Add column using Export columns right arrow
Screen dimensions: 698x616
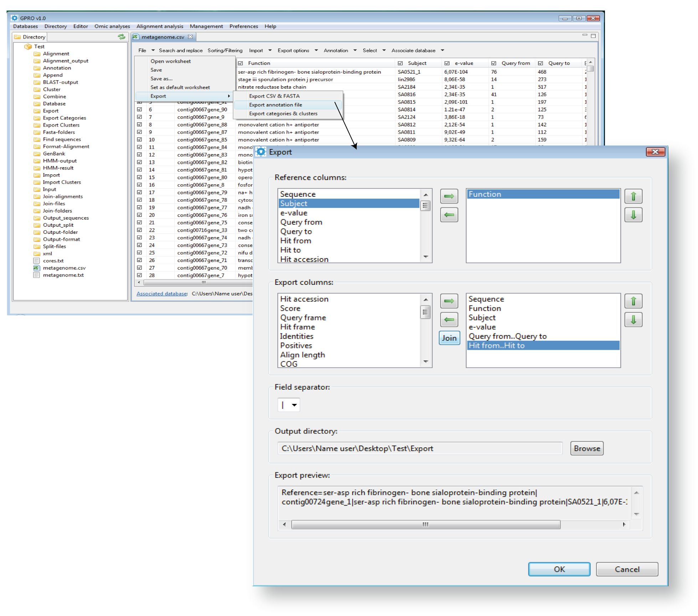click(449, 301)
